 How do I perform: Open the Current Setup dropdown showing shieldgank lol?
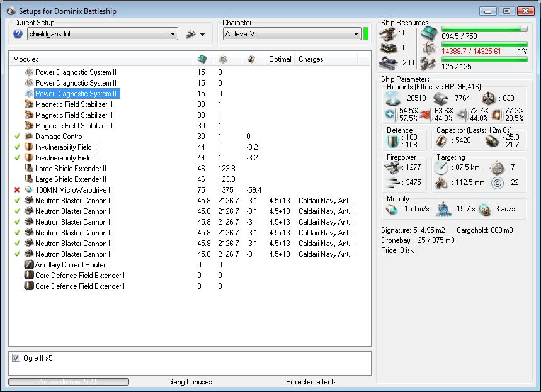point(103,34)
